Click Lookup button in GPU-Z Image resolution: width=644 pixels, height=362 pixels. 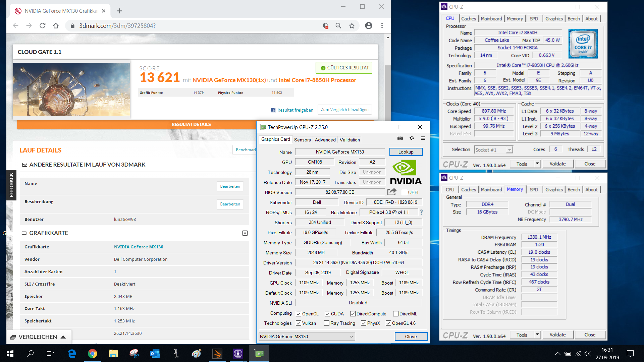point(406,152)
